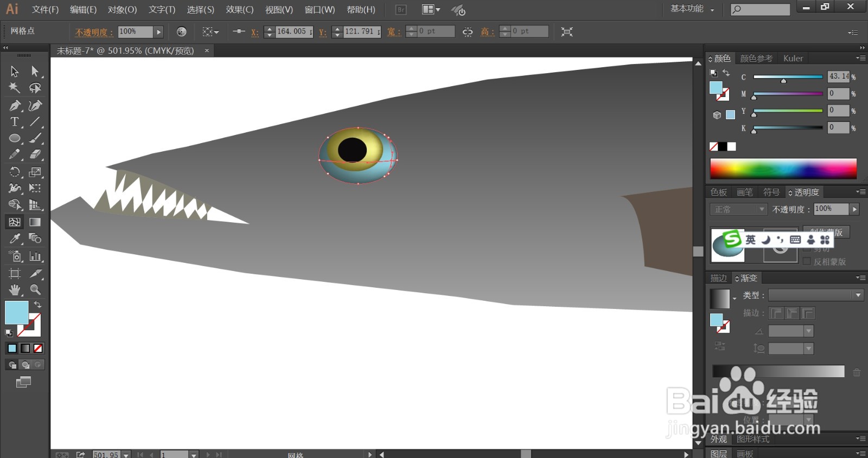
Task: Open the 编辑(E) menu
Action: tap(83, 10)
